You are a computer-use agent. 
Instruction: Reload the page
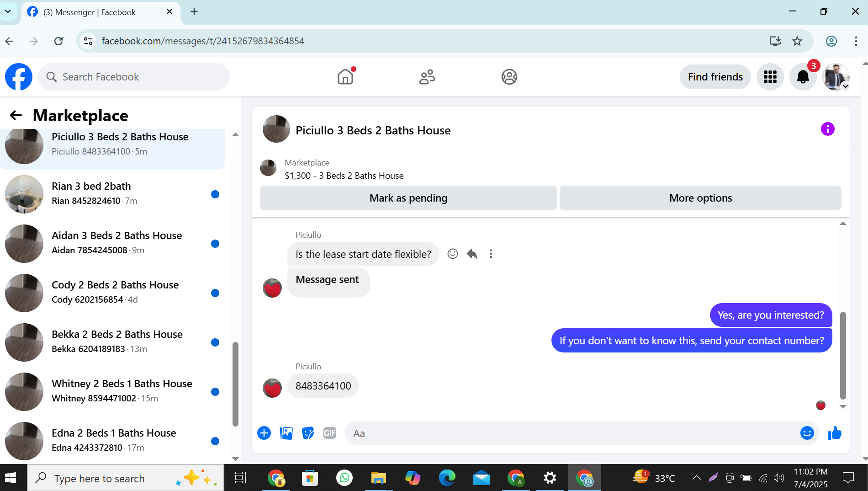58,41
